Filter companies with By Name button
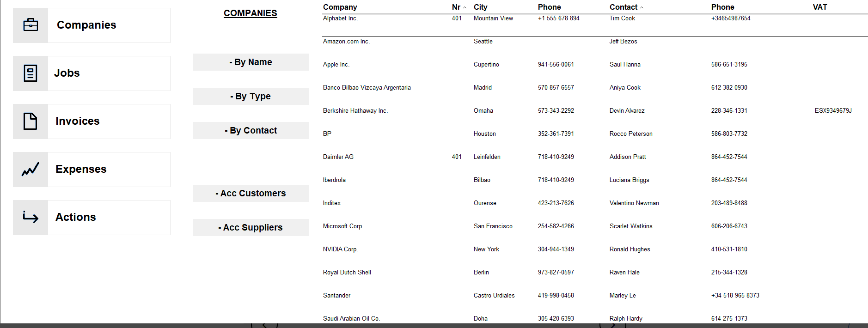 pyautogui.click(x=251, y=62)
